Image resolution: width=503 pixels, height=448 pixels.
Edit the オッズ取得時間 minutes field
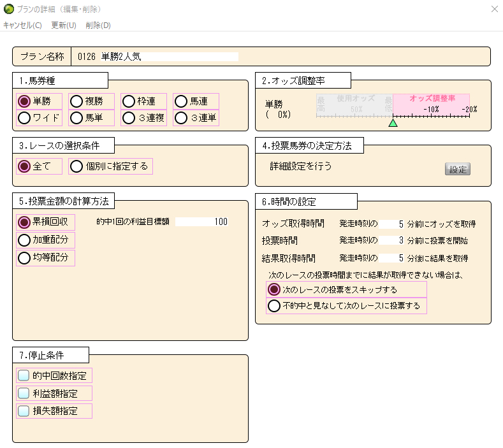pos(391,224)
